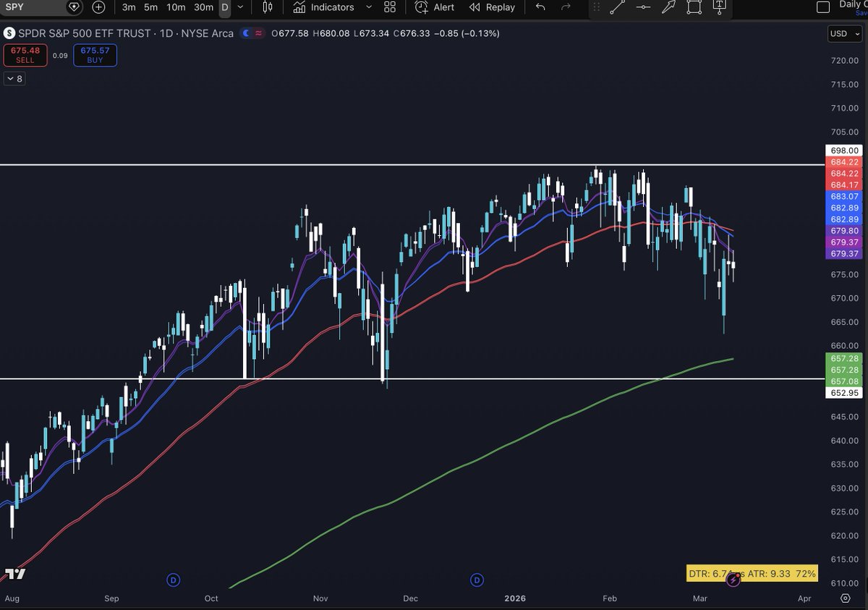868x610 pixels.
Task: Click the Apr label on time axis
Action: point(804,598)
